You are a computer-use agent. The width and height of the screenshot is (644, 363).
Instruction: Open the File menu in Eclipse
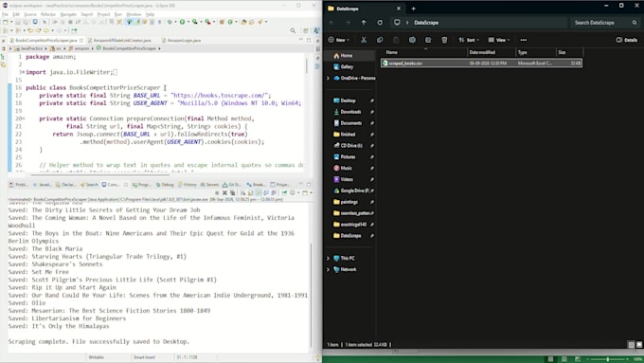click(x=5, y=14)
